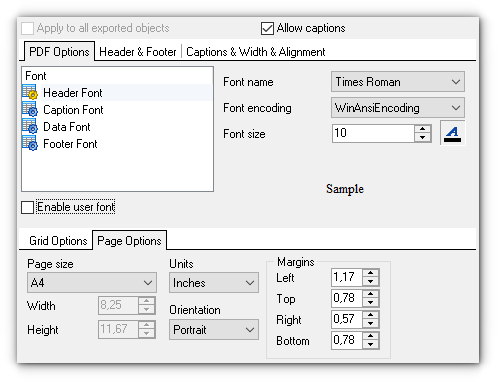498x382 pixels.
Task: Open the font color picker button
Action: (452, 133)
